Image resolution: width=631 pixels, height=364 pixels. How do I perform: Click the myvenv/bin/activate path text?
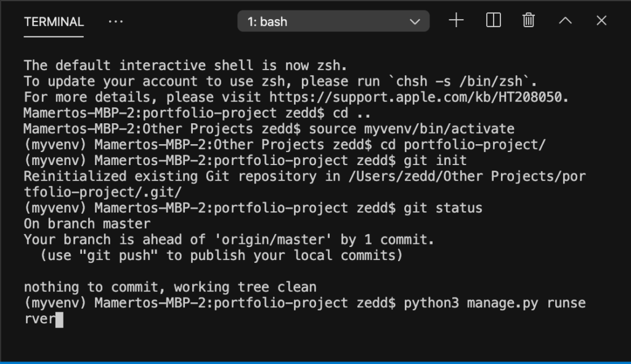[x=439, y=129]
